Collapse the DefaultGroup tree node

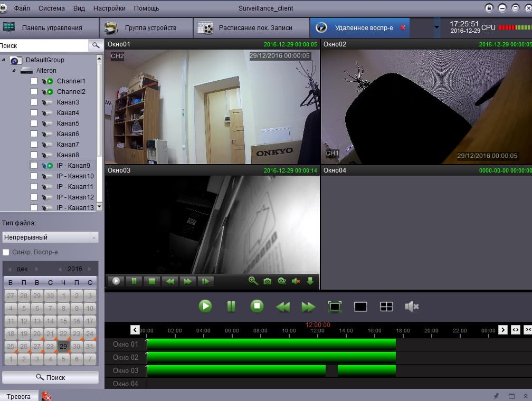[3, 60]
